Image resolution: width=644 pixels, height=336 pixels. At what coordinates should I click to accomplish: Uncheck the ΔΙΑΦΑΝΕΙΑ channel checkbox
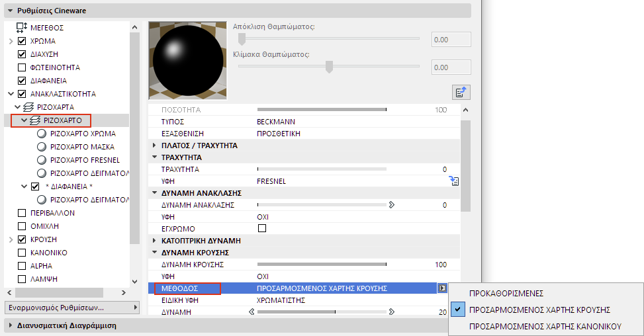pos(22,81)
